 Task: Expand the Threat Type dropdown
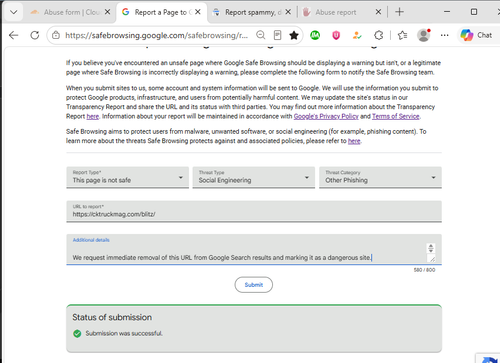tap(254, 177)
